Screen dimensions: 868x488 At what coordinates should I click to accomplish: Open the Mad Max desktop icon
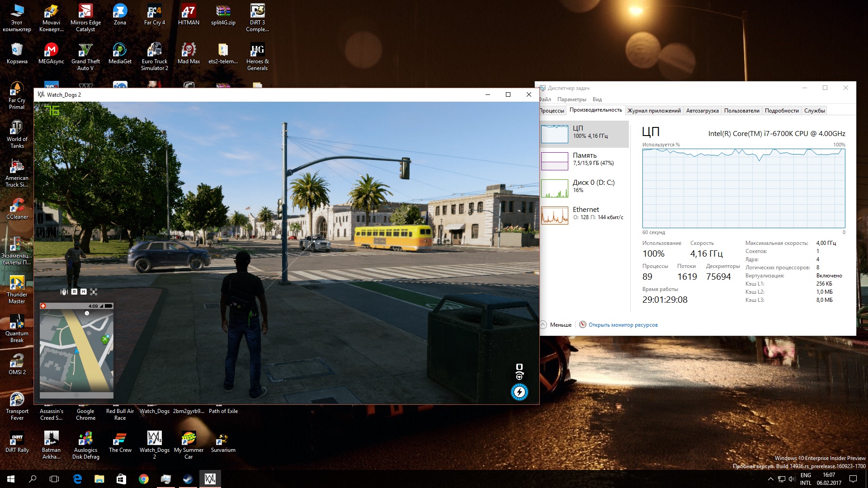[189, 53]
